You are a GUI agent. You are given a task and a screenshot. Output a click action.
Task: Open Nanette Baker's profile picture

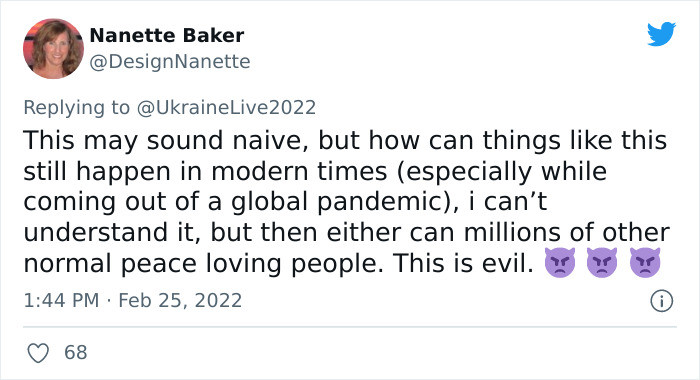[x=53, y=49]
